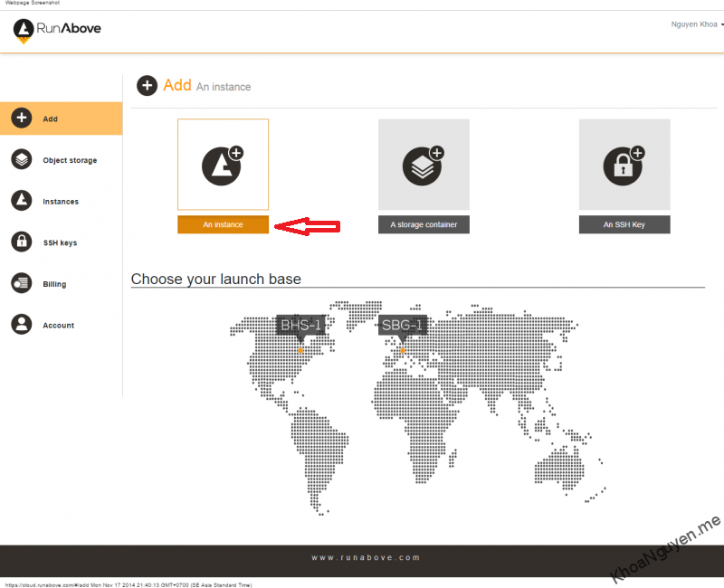
Task: Click the Instances sidebar icon
Action: point(21,201)
